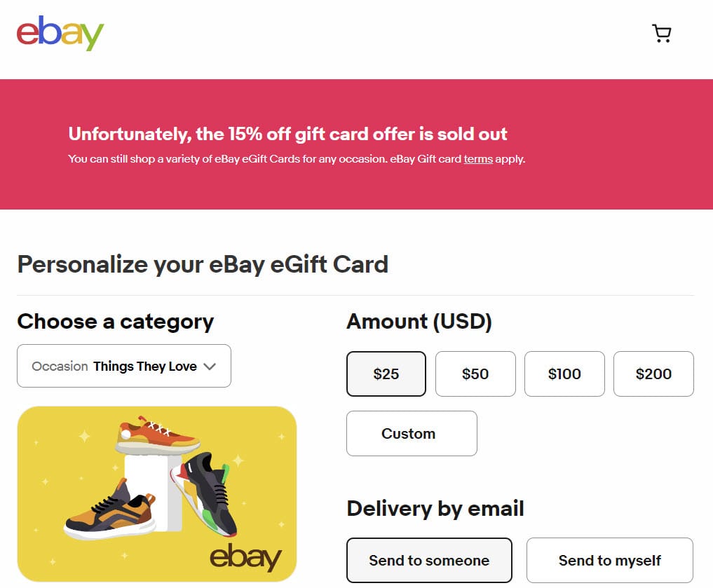The image size is (713, 588).
Task: Select the $200 amount button
Action: click(x=653, y=374)
